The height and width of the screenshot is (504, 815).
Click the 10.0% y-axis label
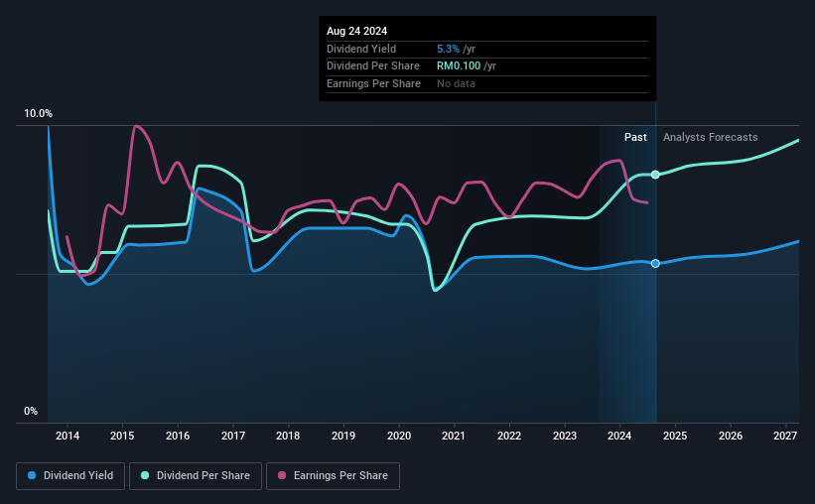(38, 114)
